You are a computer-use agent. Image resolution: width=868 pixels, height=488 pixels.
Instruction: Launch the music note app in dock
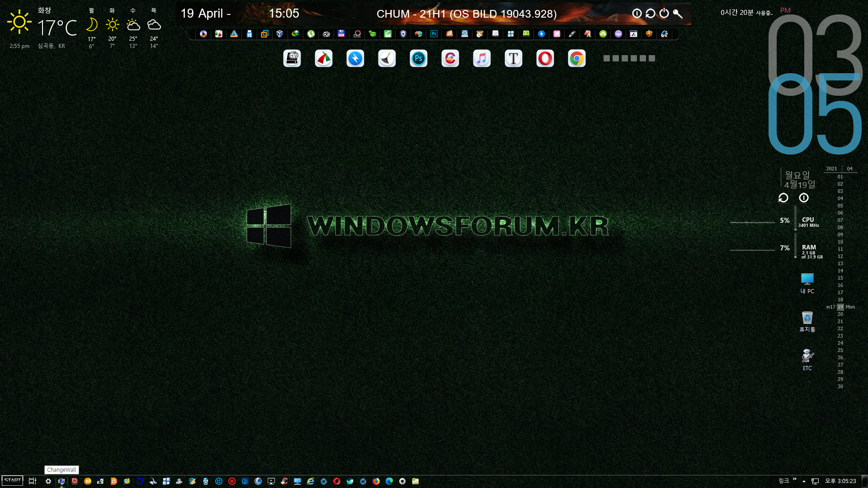click(x=481, y=58)
